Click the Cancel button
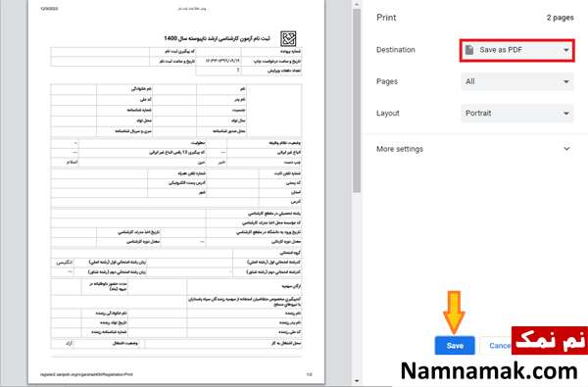The height and width of the screenshot is (387, 588). (496, 346)
